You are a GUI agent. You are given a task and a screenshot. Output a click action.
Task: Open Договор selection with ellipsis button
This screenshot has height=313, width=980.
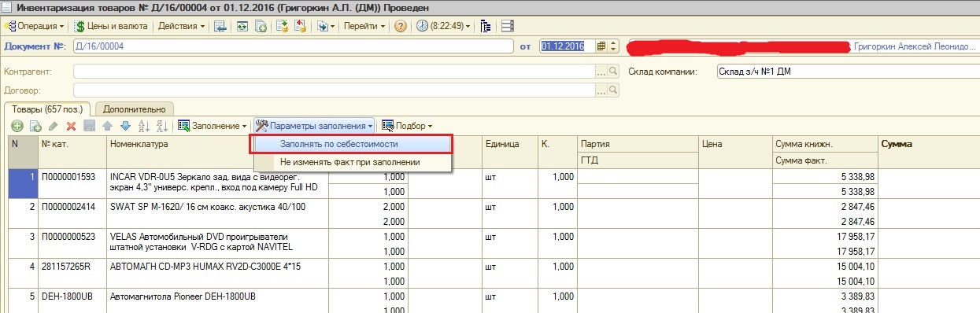(601, 90)
